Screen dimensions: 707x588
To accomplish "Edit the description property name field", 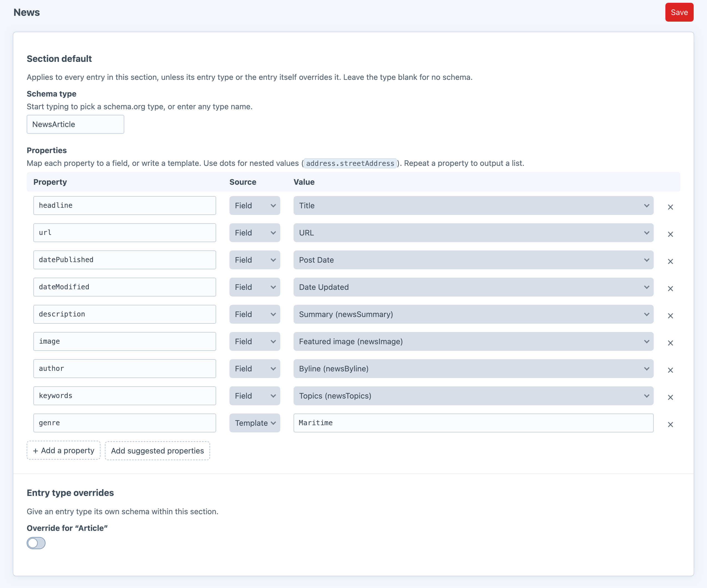I will [125, 314].
